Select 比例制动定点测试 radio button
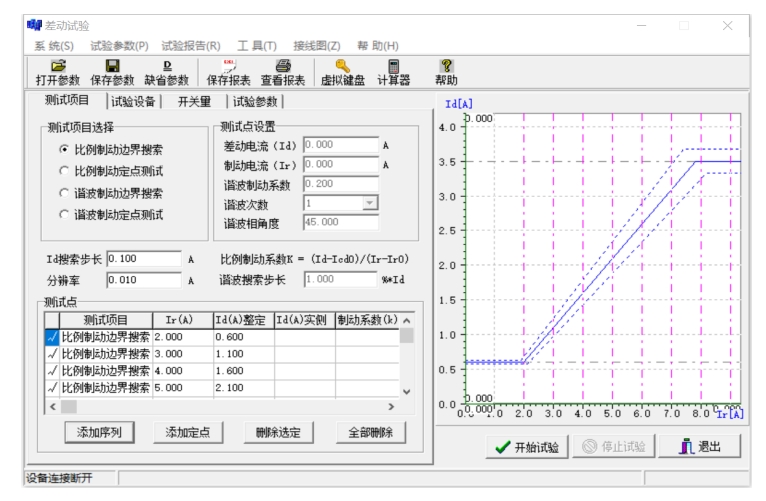The image size is (766, 501). tap(63, 171)
